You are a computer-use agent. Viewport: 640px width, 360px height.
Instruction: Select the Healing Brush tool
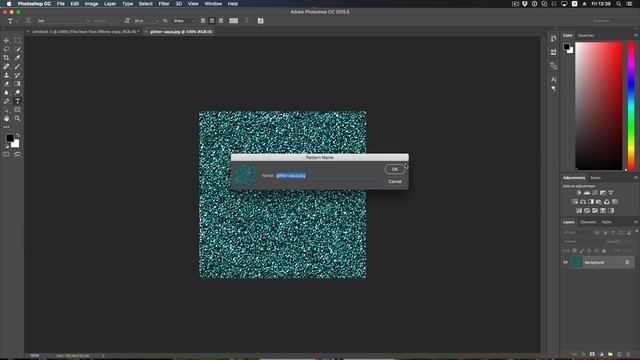tap(6, 67)
